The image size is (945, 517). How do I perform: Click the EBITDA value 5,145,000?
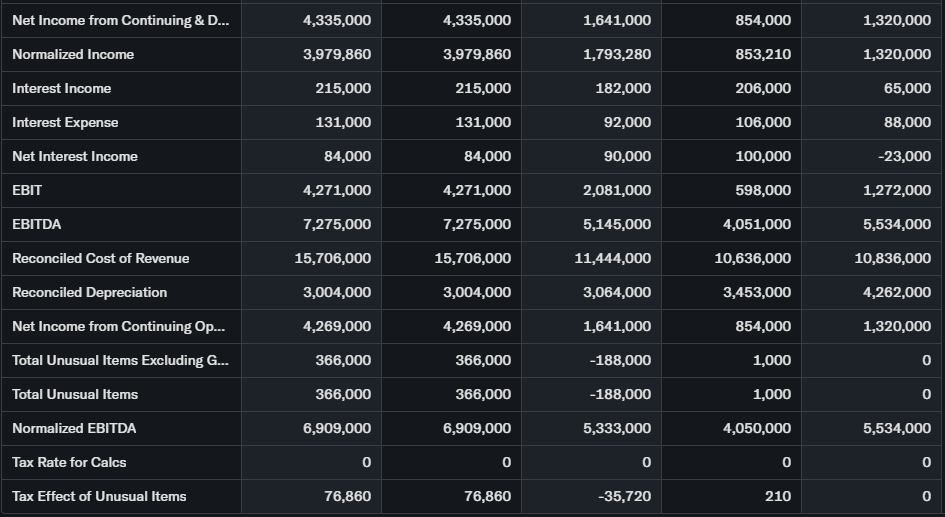click(x=617, y=224)
